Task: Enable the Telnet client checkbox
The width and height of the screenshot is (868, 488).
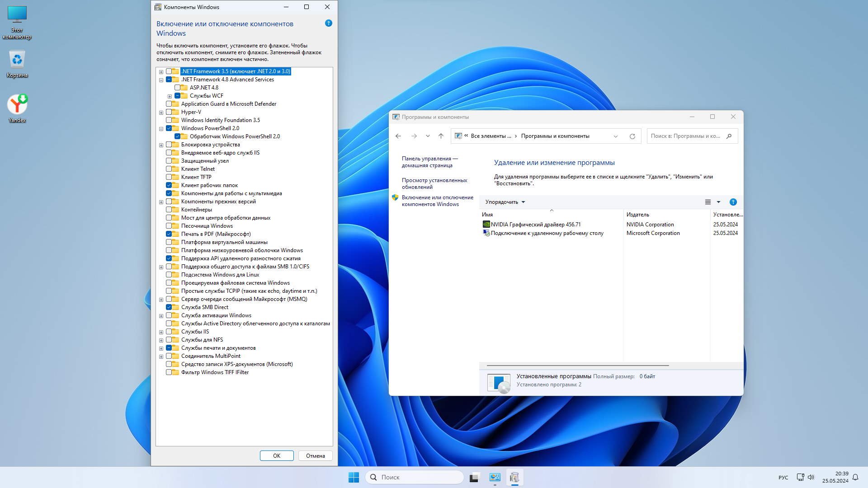Action: 169,169
